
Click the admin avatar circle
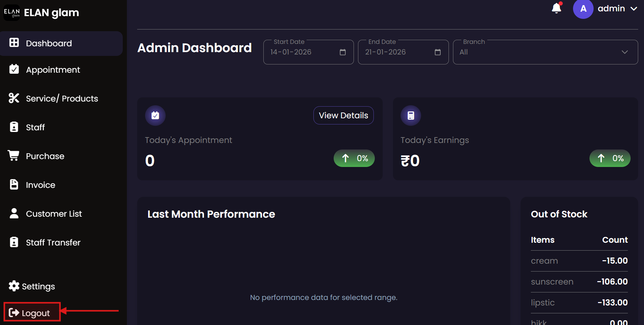pyautogui.click(x=583, y=9)
